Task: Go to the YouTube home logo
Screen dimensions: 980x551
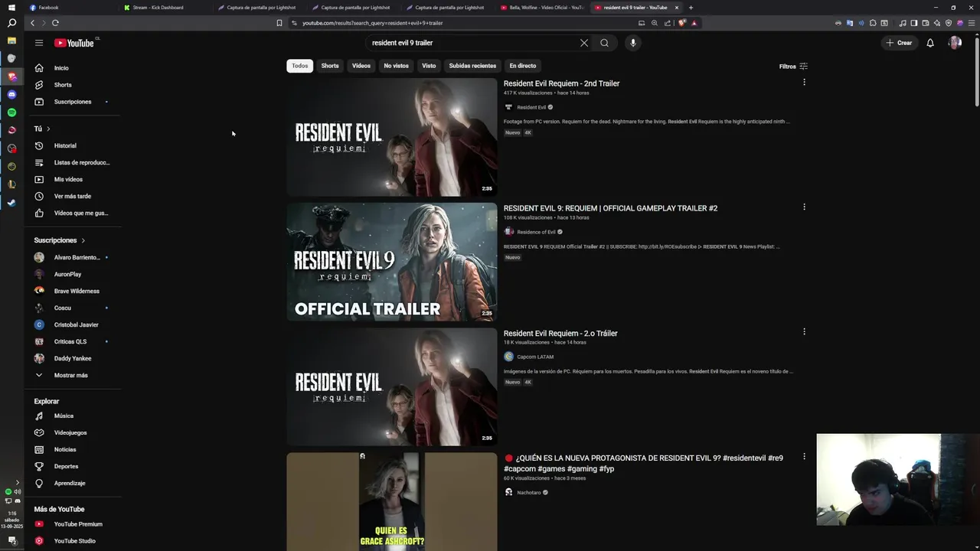Action: (74, 43)
